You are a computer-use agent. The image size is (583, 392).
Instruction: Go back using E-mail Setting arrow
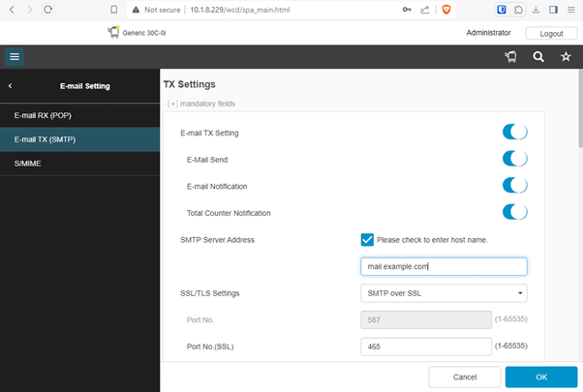[10, 86]
